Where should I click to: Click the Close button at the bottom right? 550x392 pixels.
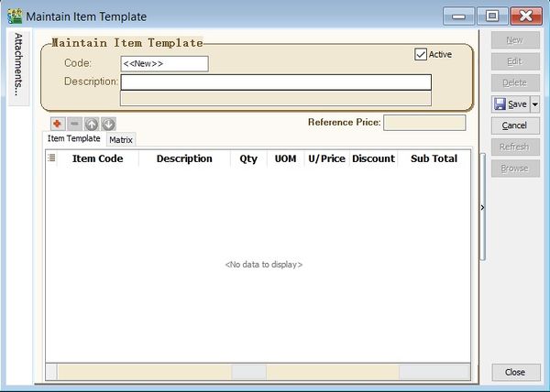pos(514,372)
